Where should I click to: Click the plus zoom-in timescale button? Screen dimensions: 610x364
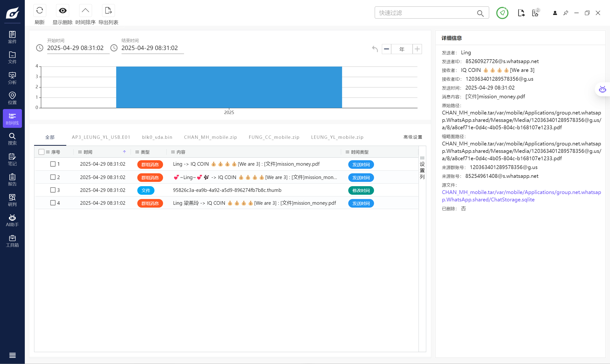[417, 49]
